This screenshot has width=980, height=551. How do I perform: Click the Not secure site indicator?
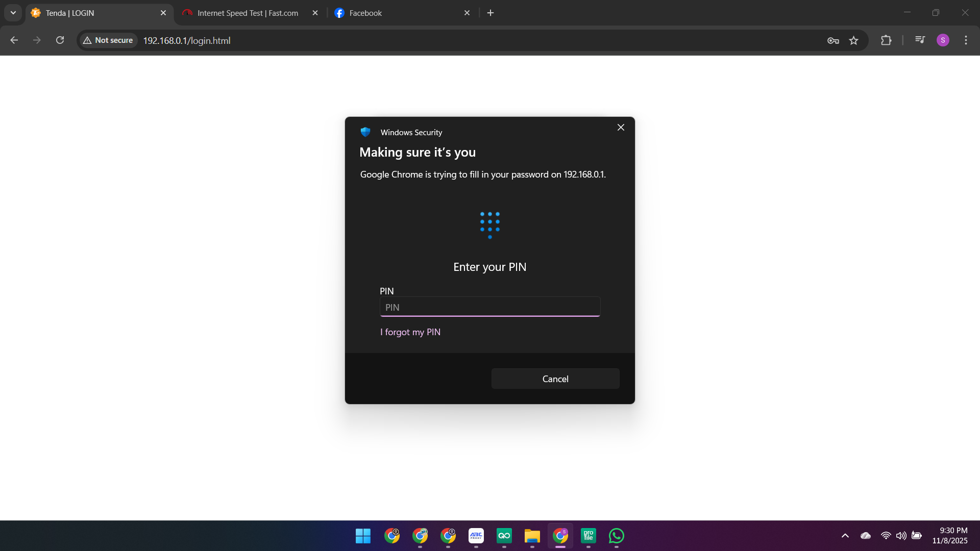(108, 40)
